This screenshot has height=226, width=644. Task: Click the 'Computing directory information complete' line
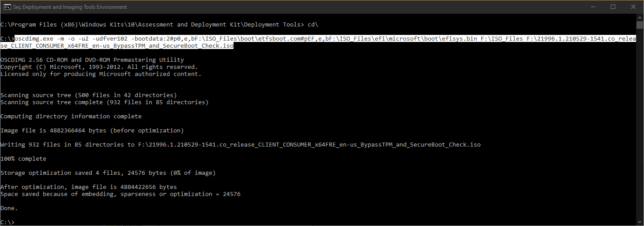point(71,116)
